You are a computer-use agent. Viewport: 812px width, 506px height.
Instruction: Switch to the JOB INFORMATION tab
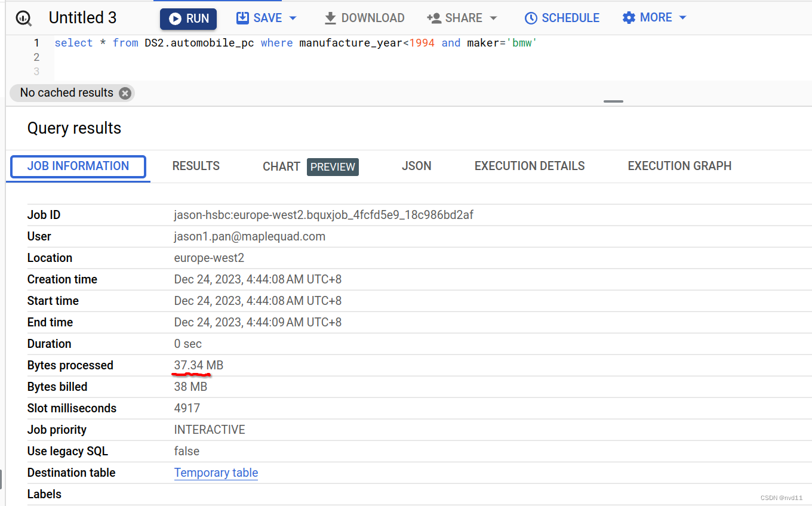[78, 166]
